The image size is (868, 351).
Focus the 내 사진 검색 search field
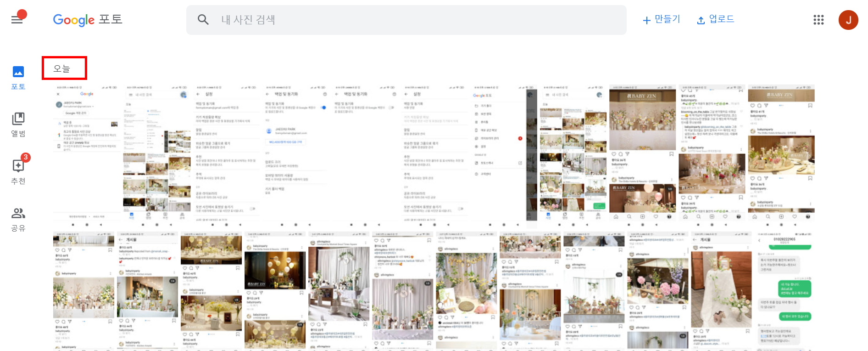coord(406,20)
